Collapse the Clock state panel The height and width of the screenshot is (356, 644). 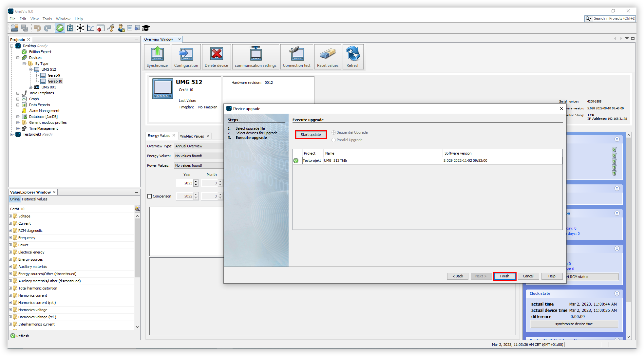[x=617, y=293]
